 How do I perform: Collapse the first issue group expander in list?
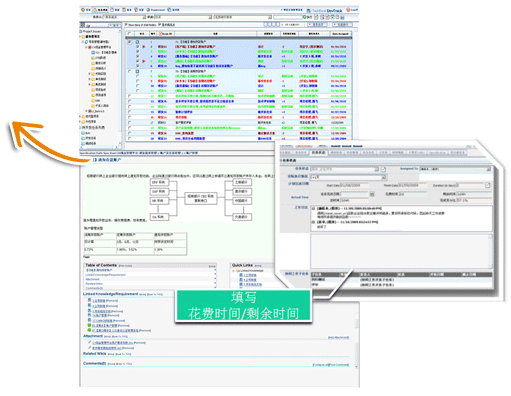tap(137, 42)
